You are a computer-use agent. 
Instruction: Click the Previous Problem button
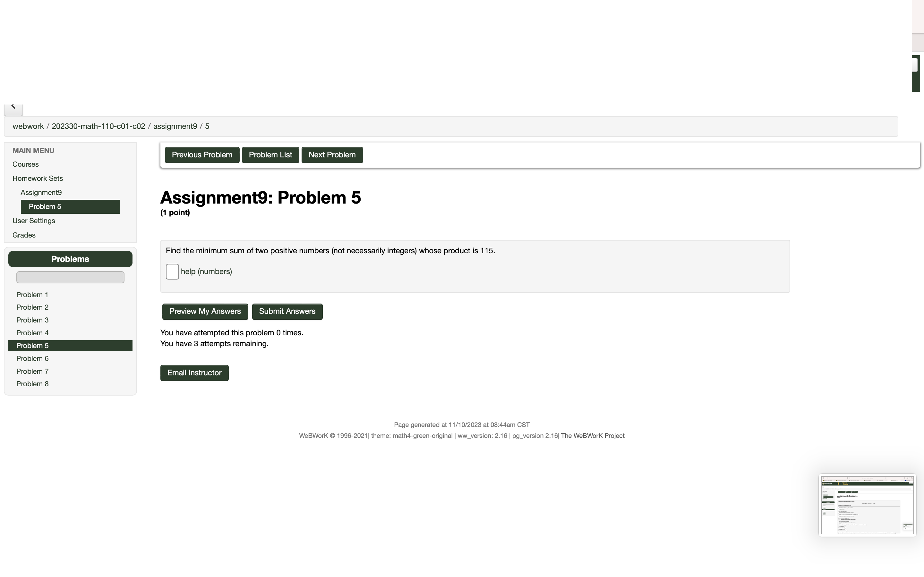coord(201,155)
